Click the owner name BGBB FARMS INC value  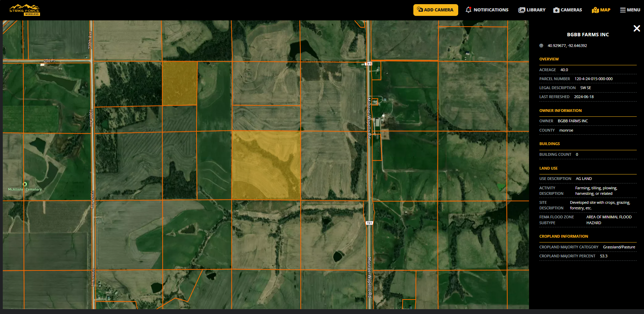(573, 121)
